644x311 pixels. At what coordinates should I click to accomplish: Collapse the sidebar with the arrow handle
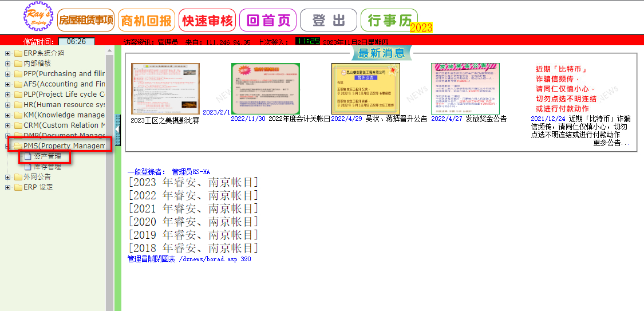click(118, 131)
